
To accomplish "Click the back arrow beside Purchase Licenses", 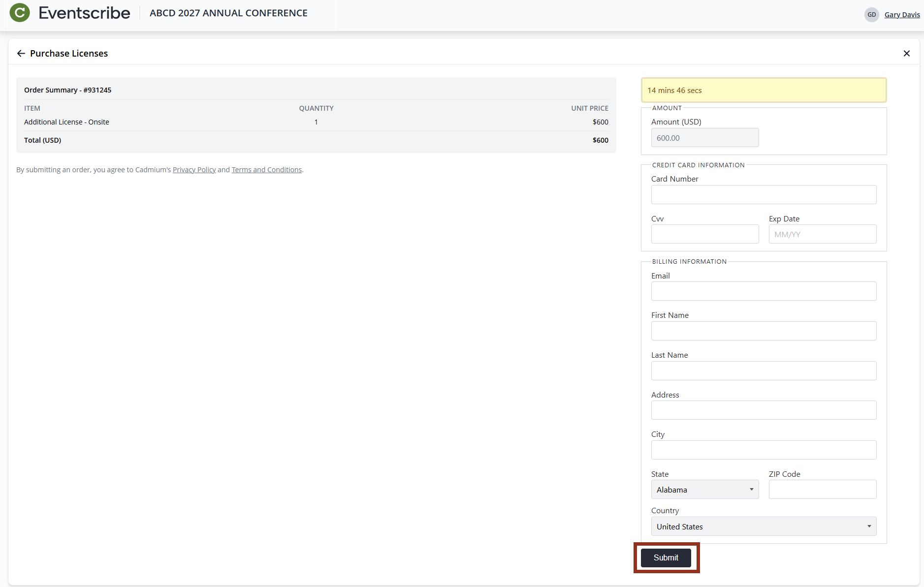I will [x=21, y=53].
